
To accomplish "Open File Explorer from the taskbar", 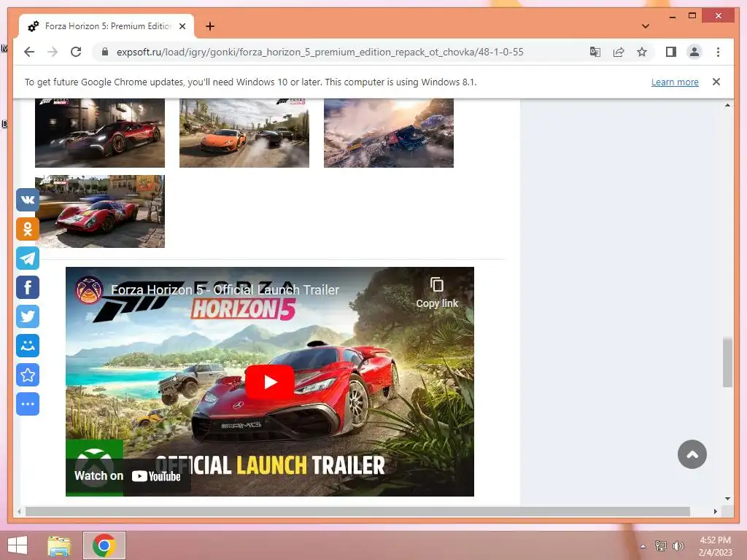I will pyautogui.click(x=59, y=545).
